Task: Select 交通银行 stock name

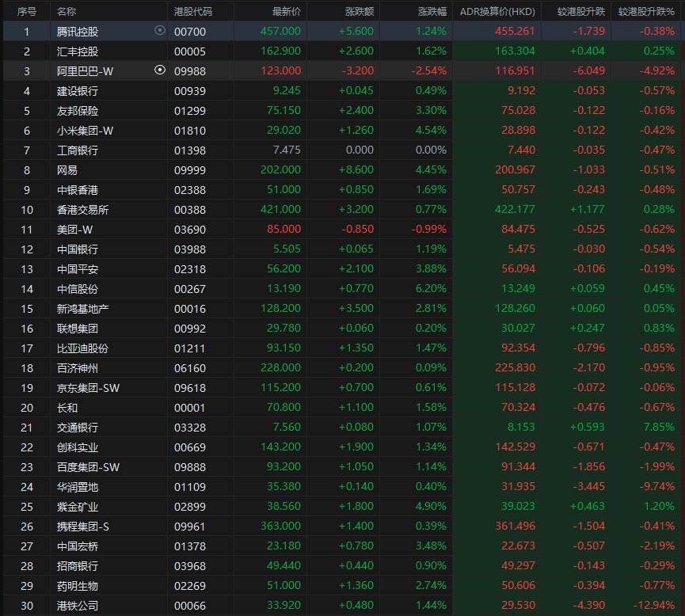Action: tap(78, 428)
